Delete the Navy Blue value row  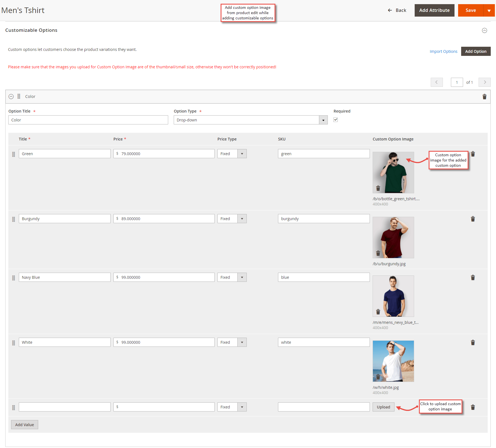pos(473,278)
